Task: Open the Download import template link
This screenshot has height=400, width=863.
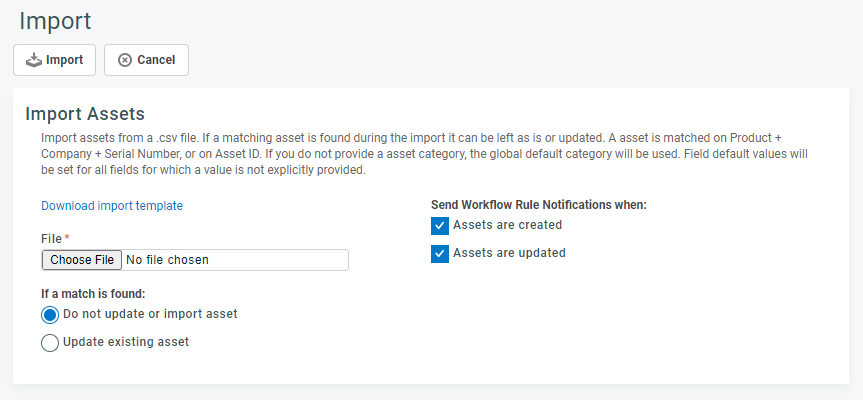Action: [x=112, y=206]
